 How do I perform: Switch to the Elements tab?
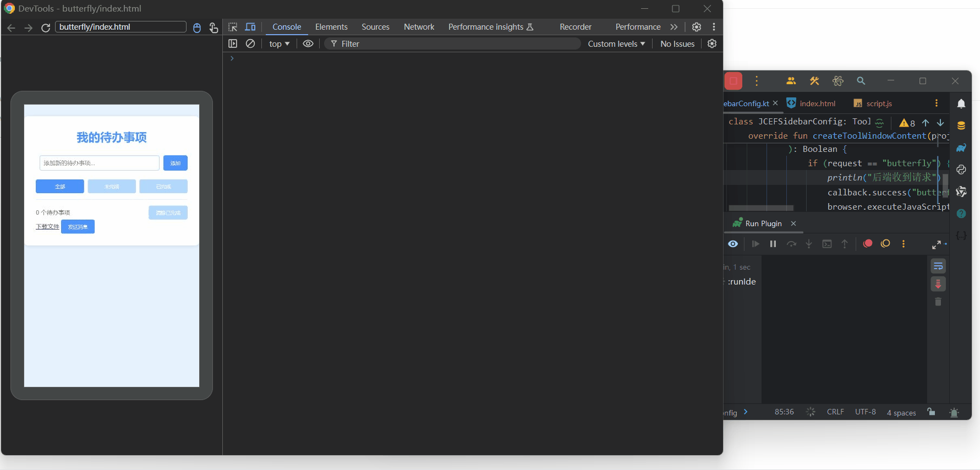click(x=331, y=27)
